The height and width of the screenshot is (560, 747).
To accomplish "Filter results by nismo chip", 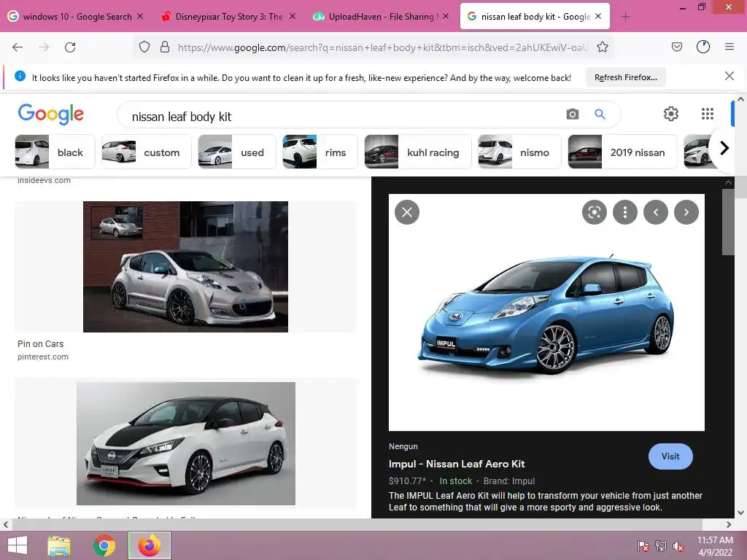I will (x=519, y=152).
